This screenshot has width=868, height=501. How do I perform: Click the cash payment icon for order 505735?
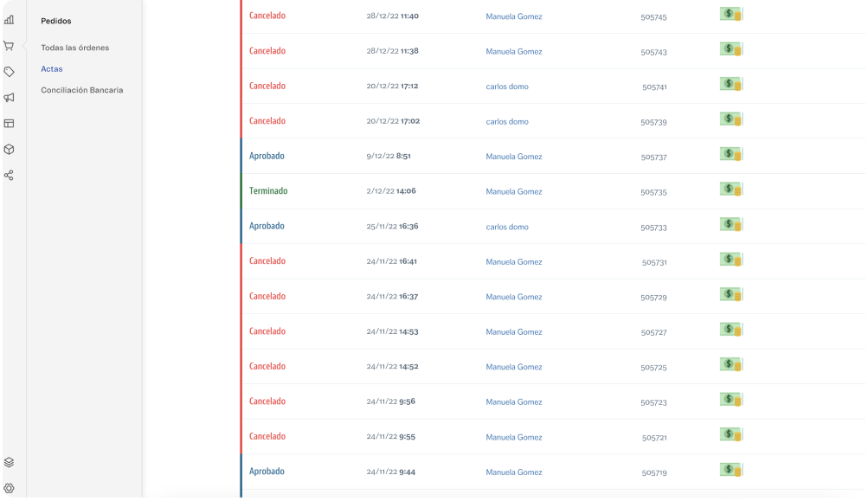click(731, 189)
